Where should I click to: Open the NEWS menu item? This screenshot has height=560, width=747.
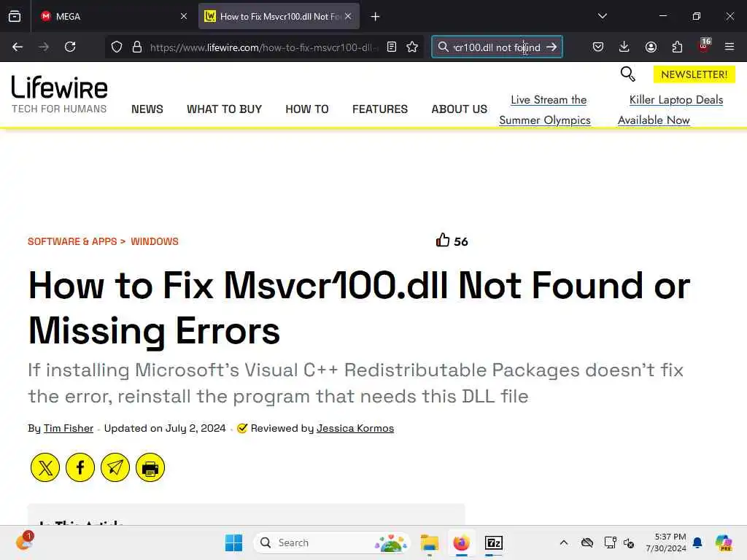147,109
